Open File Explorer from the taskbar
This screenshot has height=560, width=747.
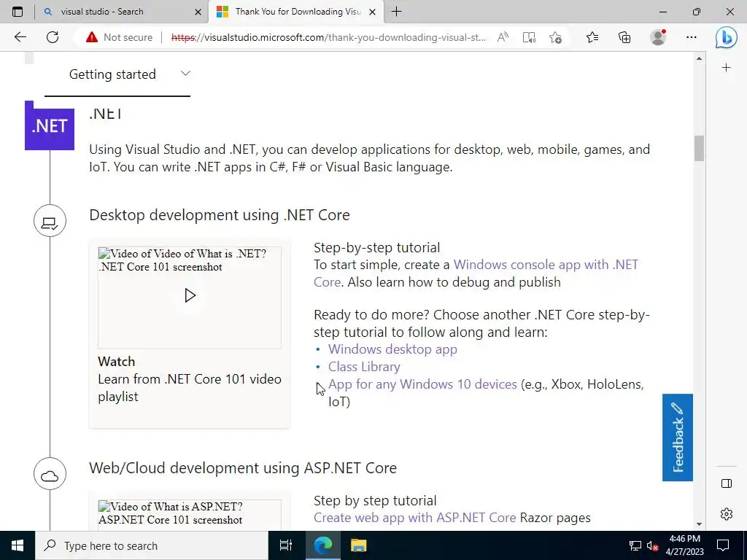[358, 545]
